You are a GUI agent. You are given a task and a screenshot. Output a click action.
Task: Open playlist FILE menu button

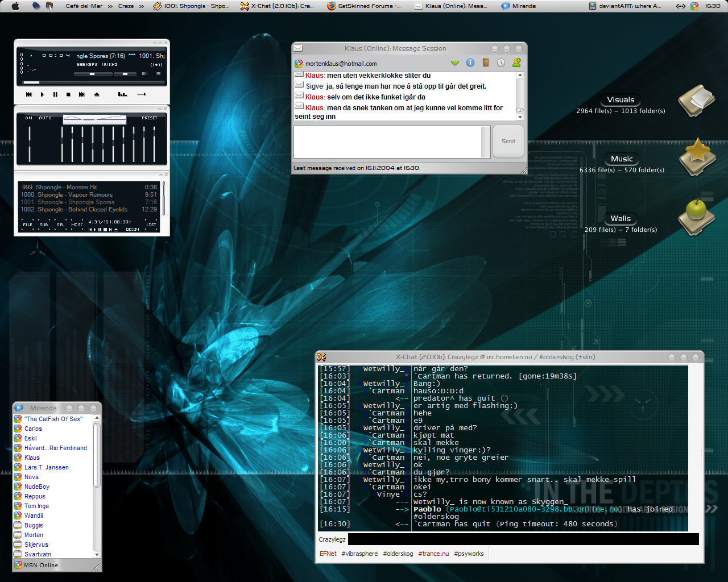click(x=28, y=225)
